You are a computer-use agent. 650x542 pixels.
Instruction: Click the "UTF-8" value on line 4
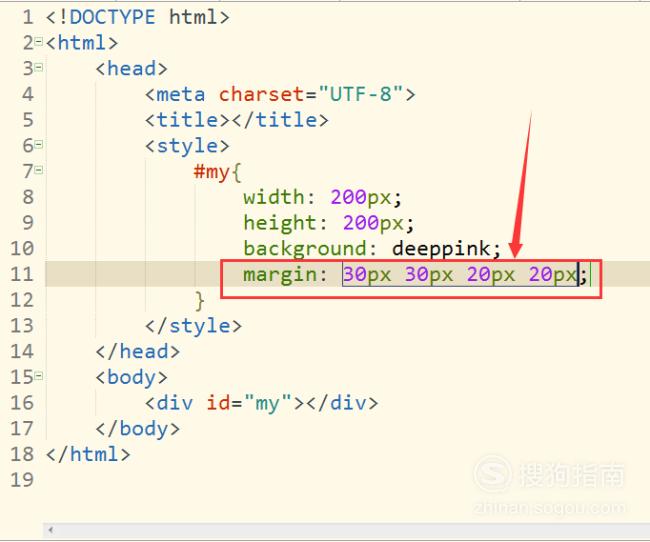click(361, 94)
